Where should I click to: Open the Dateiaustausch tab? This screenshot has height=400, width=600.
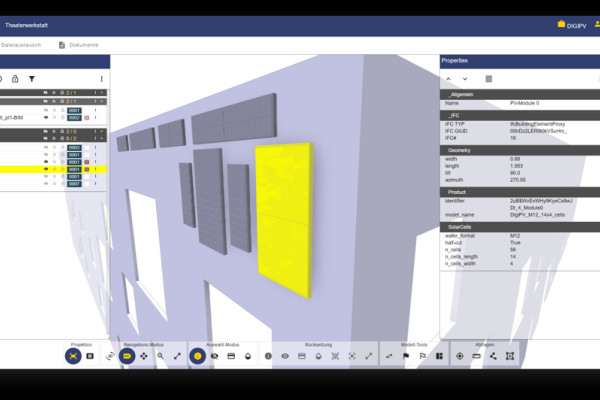click(x=21, y=45)
